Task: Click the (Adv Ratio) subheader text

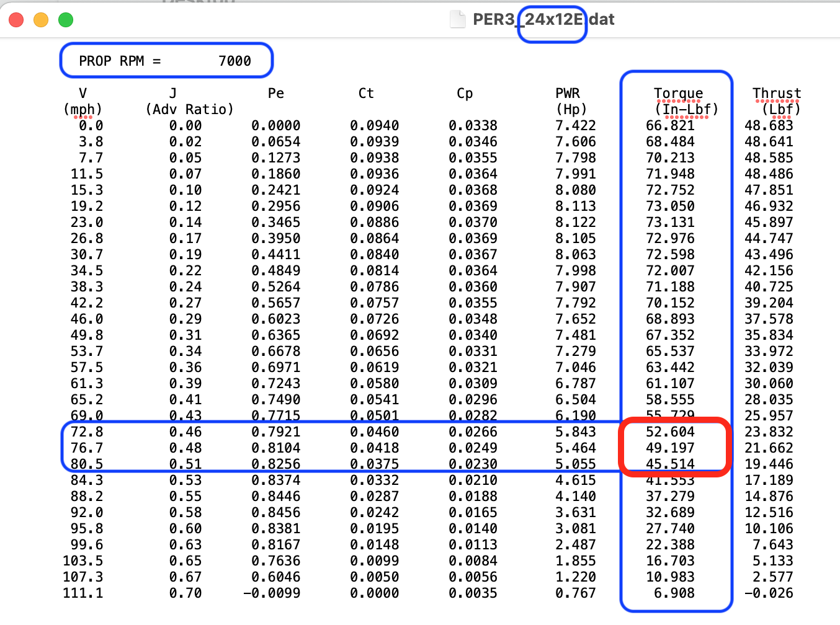Action: pos(189,110)
